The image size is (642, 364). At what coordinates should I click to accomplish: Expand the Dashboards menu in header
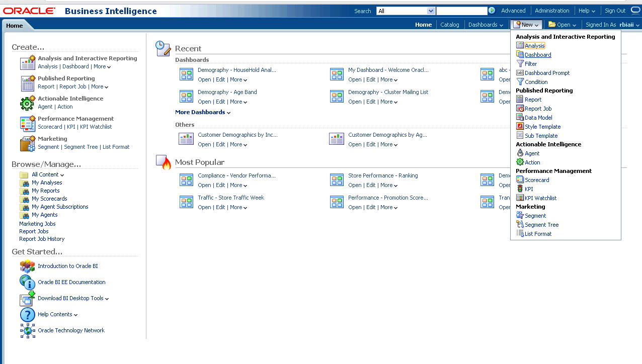pyautogui.click(x=486, y=25)
